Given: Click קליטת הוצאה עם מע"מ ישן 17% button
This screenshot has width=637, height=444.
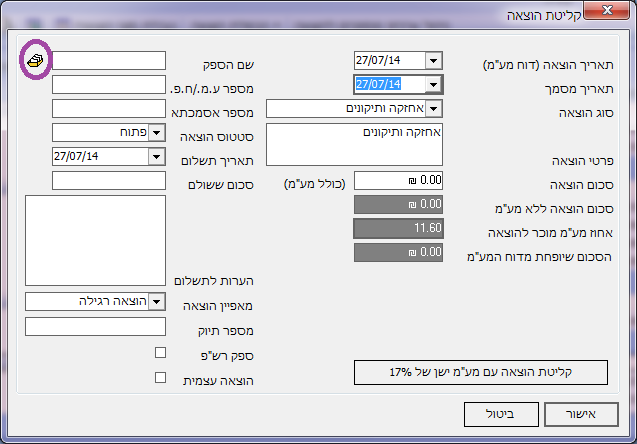Looking at the screenshot, I should [x=481, y=372].
